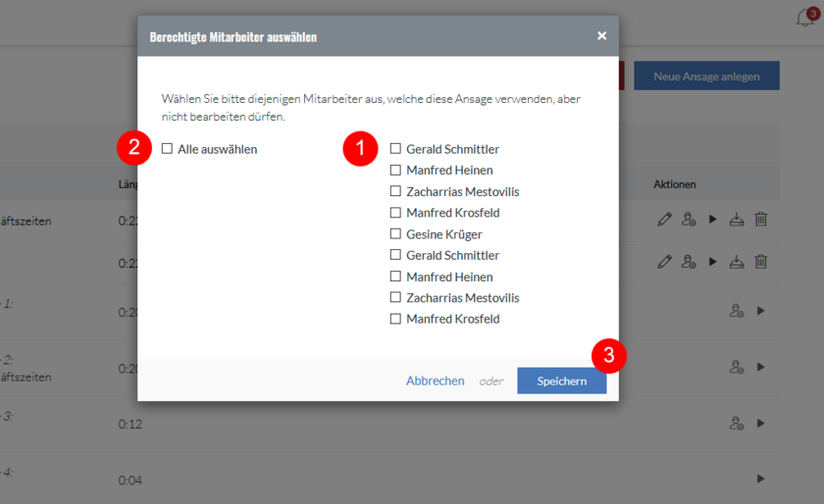Close the Berechtigte Mitarbeiter dialog with X
The image size is (824, 504).
coord(601,35)
